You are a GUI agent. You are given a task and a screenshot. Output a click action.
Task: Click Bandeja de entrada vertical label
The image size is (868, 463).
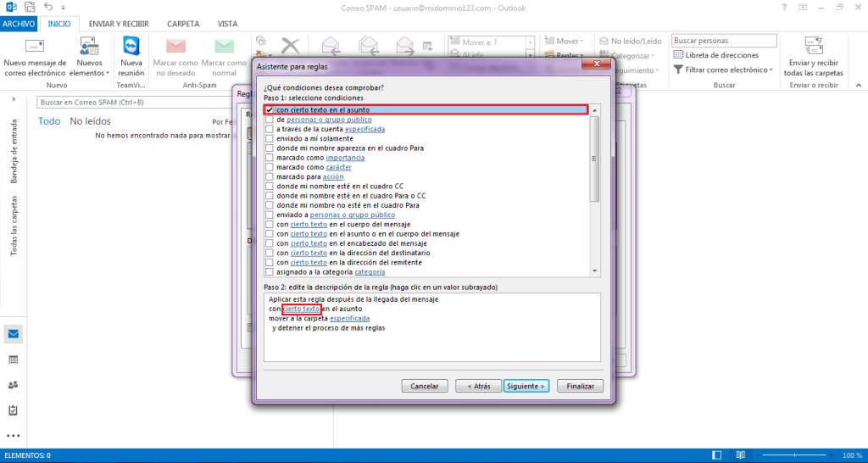pyautogui.click(x=14, y=151)
